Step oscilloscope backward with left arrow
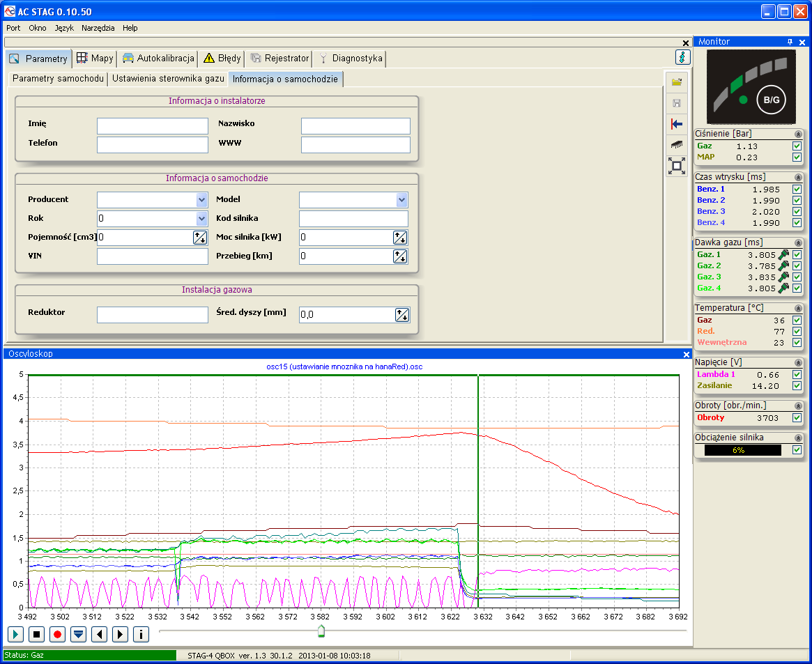 (x=100, y=634)
